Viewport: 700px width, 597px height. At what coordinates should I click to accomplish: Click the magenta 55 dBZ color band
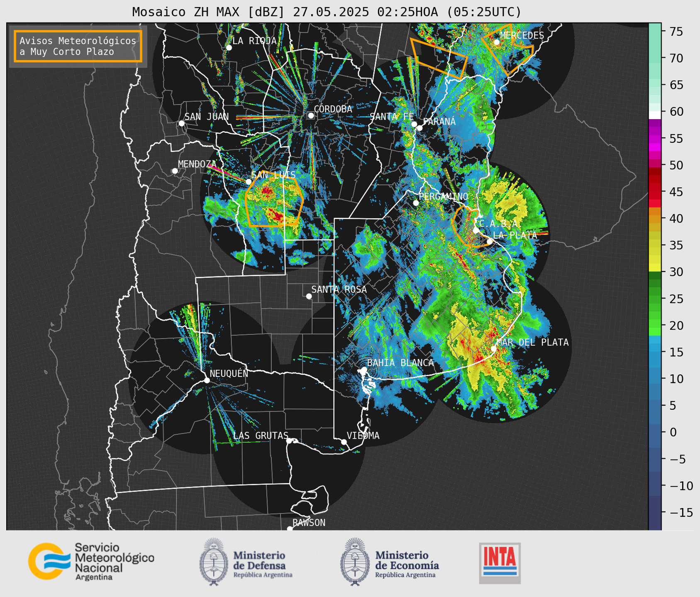(655, 138)
